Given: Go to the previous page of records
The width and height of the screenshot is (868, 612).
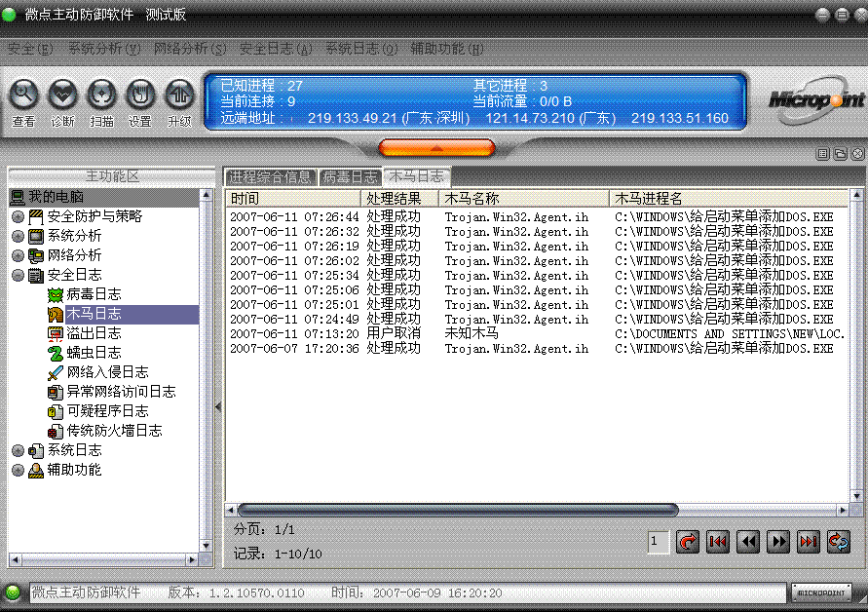Looking at the screenshot, I should click(x=748, y=541).
